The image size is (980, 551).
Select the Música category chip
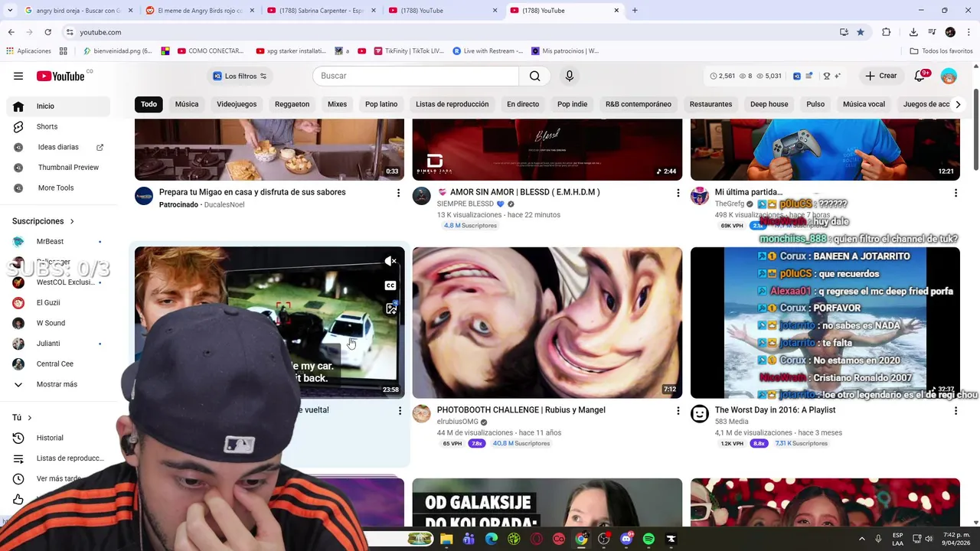pyautogui.click(x=187, y=104)
